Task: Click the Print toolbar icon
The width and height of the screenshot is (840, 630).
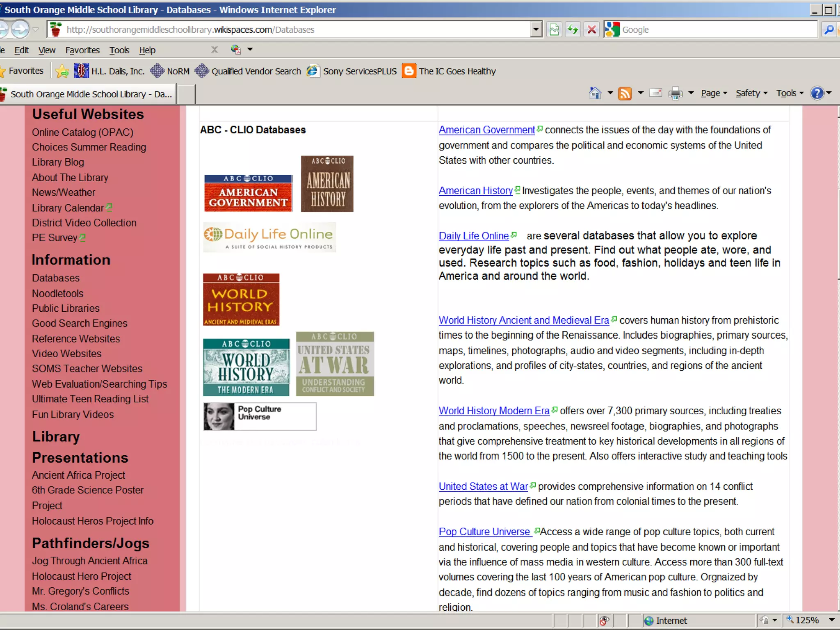Action: point(675,94)
